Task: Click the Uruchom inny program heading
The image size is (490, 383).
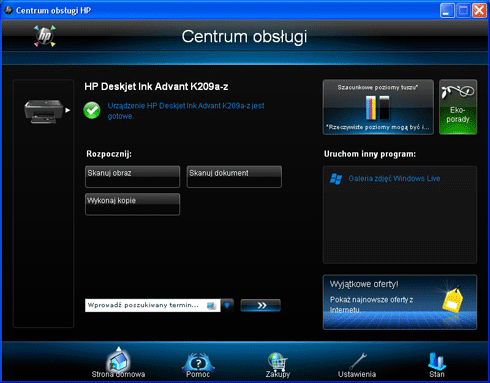Action: click(x=370, y=154)
